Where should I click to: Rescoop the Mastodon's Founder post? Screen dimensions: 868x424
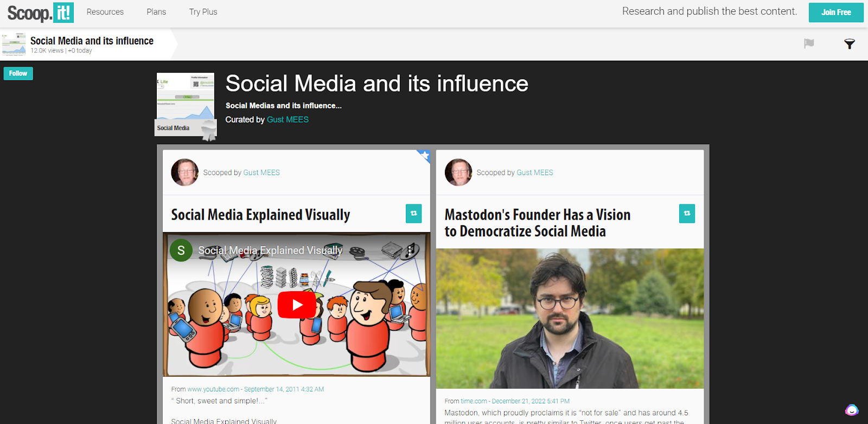click(x=687, y=214)
